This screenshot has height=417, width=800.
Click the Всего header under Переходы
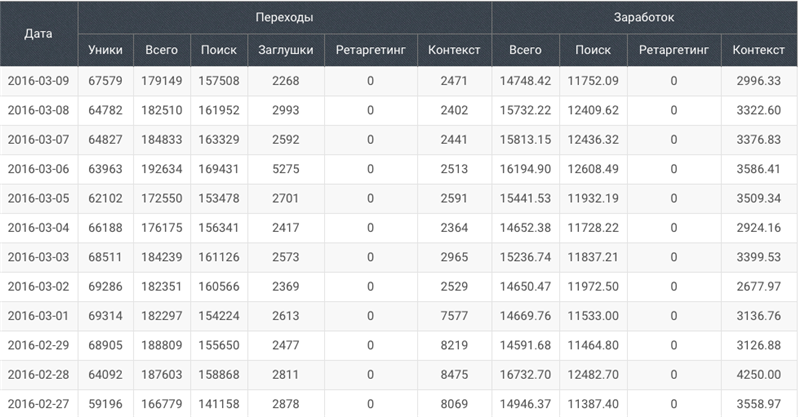[162, 50]
